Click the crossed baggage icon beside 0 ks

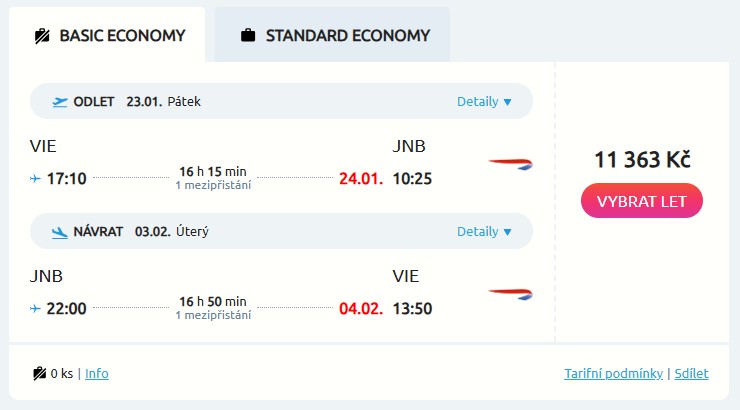pos(39,374)
